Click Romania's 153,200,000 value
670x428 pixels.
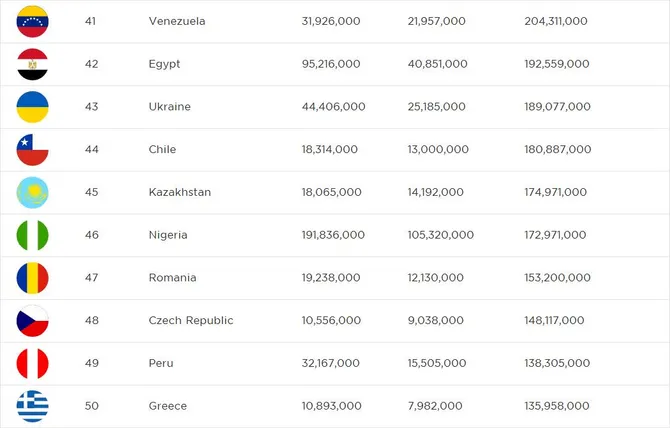557,277
